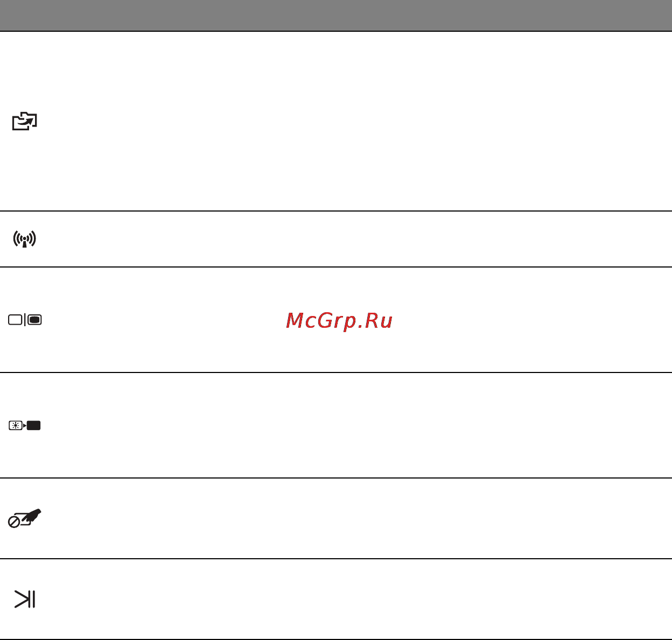672x640 pixels.
Task: Click the right-pointing triangle of play/pause icon
Action: coord(22,599)
